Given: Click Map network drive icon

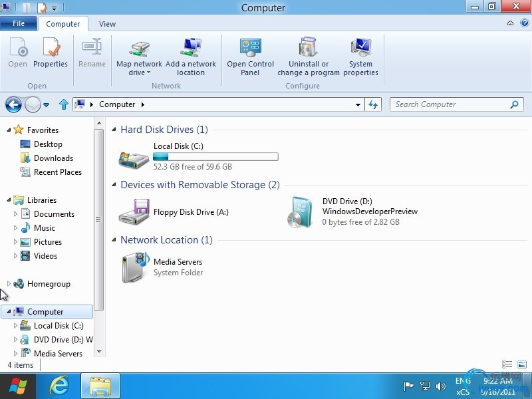Looking at the screenshot, I should click(x=139, y=49).
